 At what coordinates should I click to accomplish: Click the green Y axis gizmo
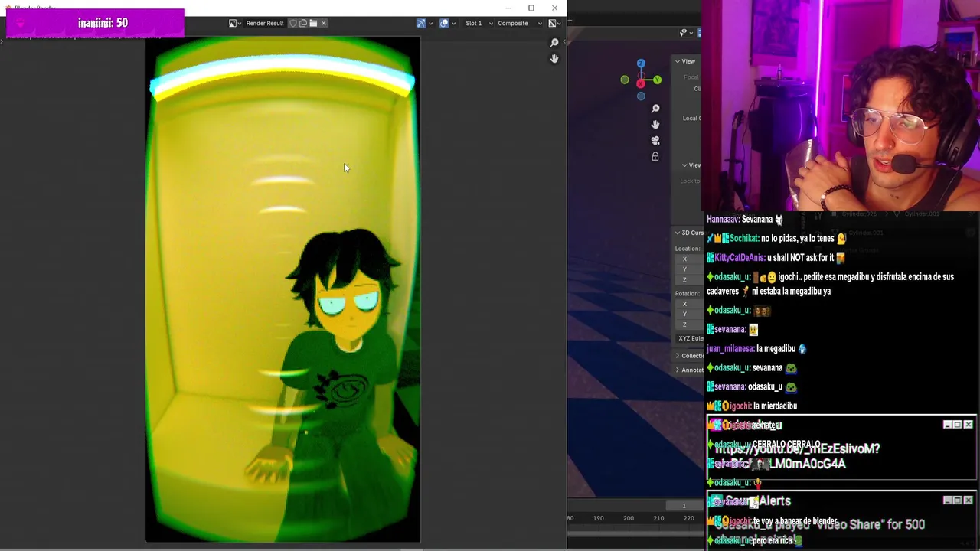pos(657,80)
